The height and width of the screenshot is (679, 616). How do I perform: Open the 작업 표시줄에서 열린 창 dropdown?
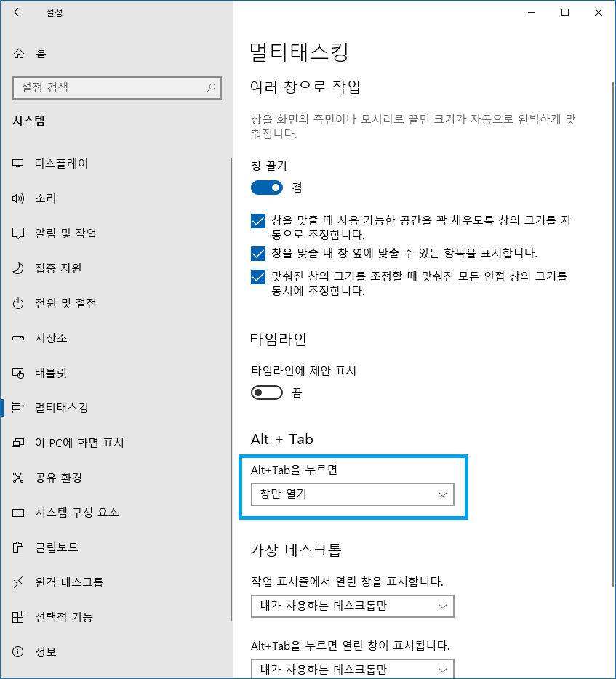[x=352, y=606]
